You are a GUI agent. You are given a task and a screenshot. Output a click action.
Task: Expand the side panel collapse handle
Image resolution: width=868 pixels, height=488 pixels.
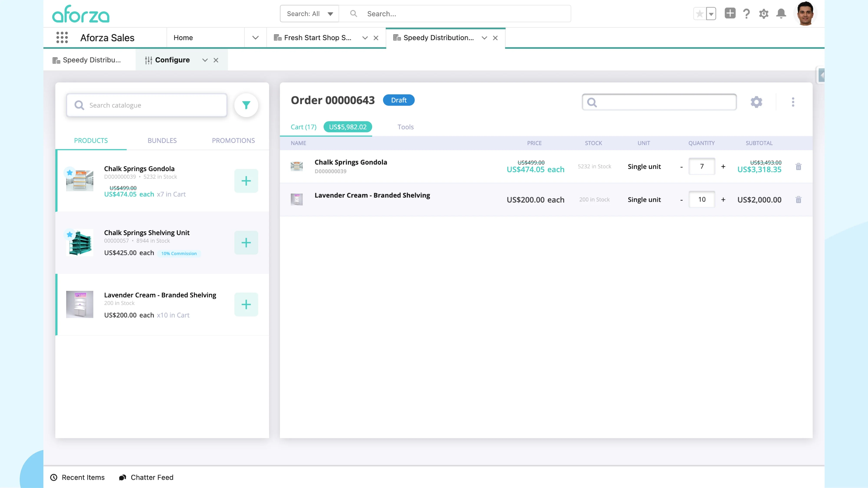coord(822,75)
